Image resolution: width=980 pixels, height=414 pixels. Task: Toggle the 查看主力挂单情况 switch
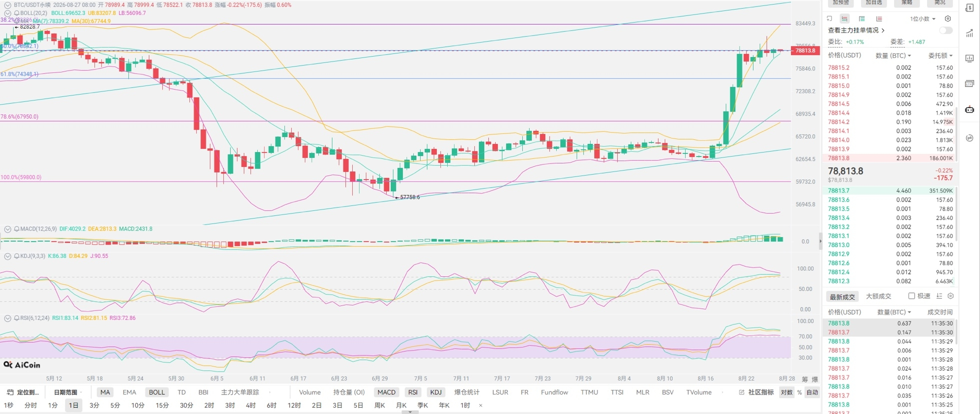(946, 30)
